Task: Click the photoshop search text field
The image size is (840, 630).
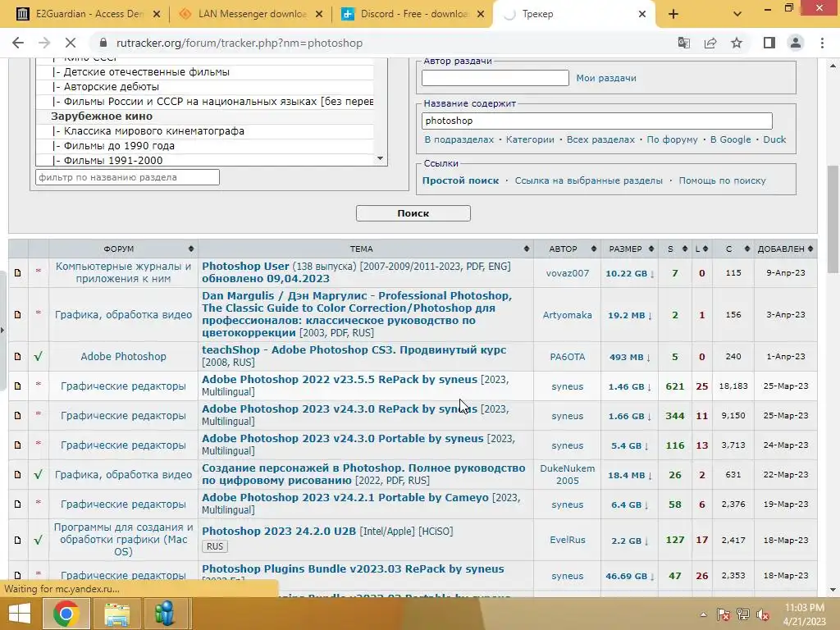Action: click(597, 121)
